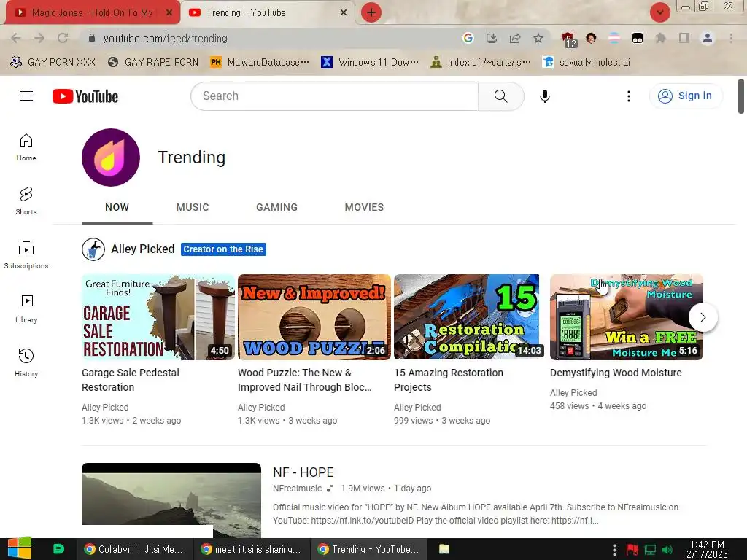Toggle the browser side panel icon

[x=684, y=38]
